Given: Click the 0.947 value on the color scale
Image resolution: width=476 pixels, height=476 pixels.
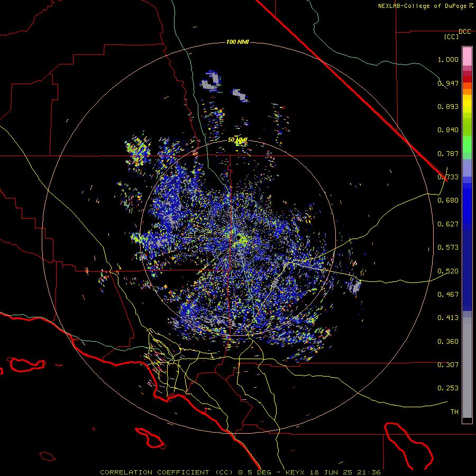Looking at the screenshot, I should click(x=448, y=83).
